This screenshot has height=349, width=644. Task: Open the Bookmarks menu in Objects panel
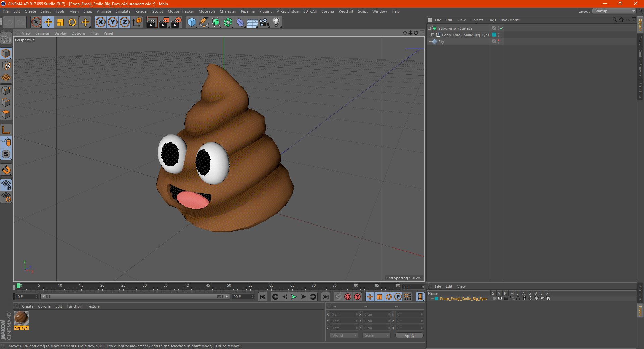point(510,20)
